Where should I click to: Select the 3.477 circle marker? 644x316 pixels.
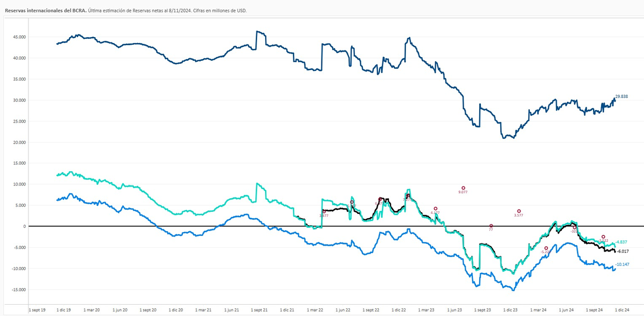point(324,211)
